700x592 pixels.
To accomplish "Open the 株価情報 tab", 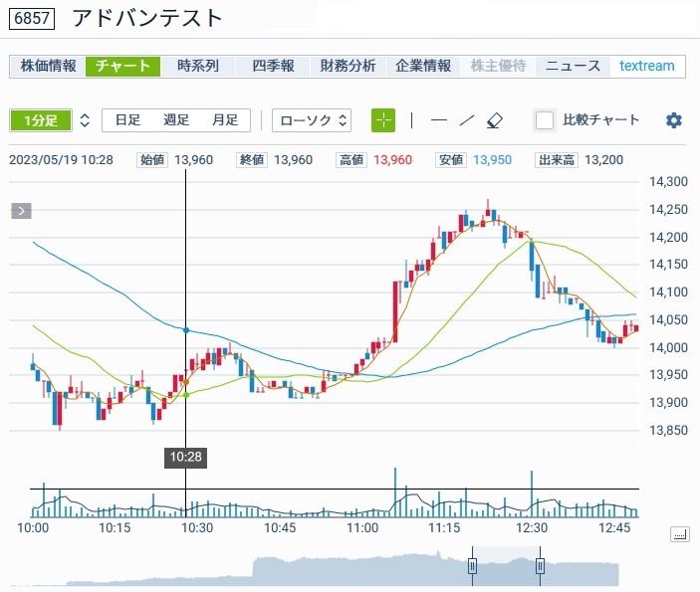I will point(48,67).
